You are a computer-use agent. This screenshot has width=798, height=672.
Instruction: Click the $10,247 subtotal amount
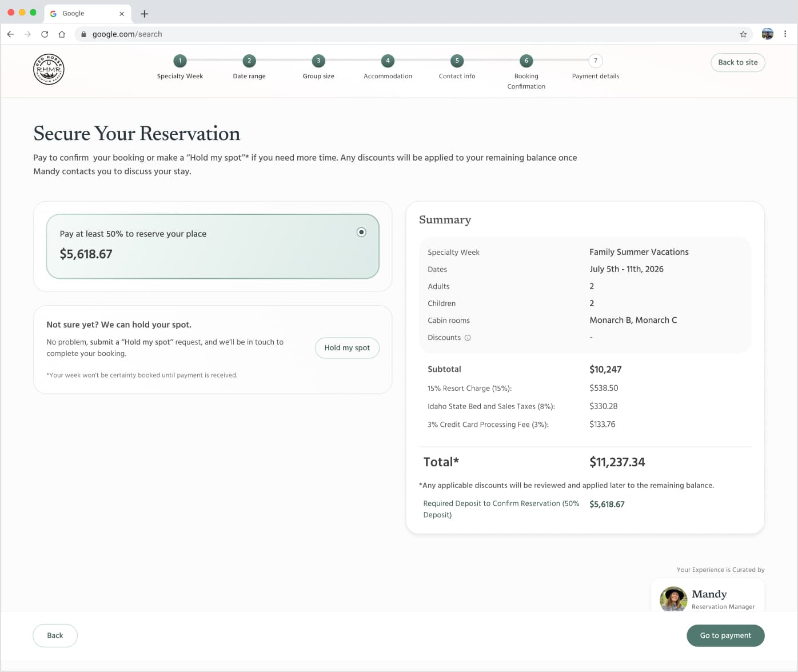605,369
